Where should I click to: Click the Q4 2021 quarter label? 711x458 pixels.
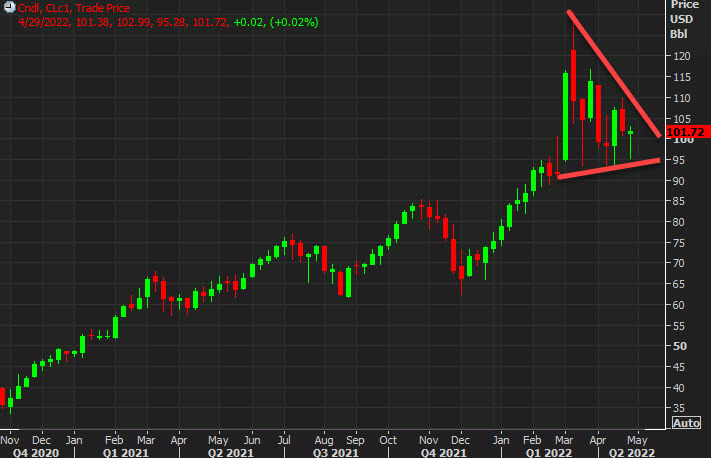coord(442,451)
